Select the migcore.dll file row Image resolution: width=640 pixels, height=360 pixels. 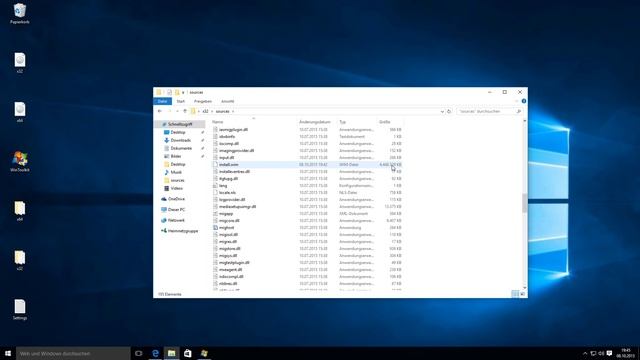[307, 220]
